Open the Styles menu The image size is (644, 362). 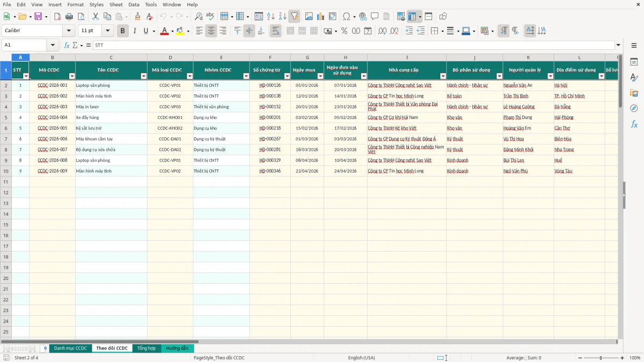(97, 4)
